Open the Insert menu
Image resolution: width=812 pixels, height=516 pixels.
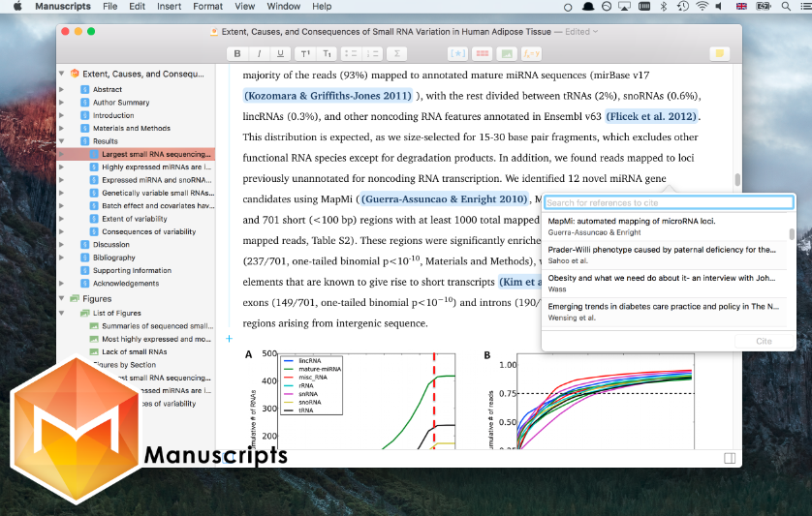(x=169, y=6)
